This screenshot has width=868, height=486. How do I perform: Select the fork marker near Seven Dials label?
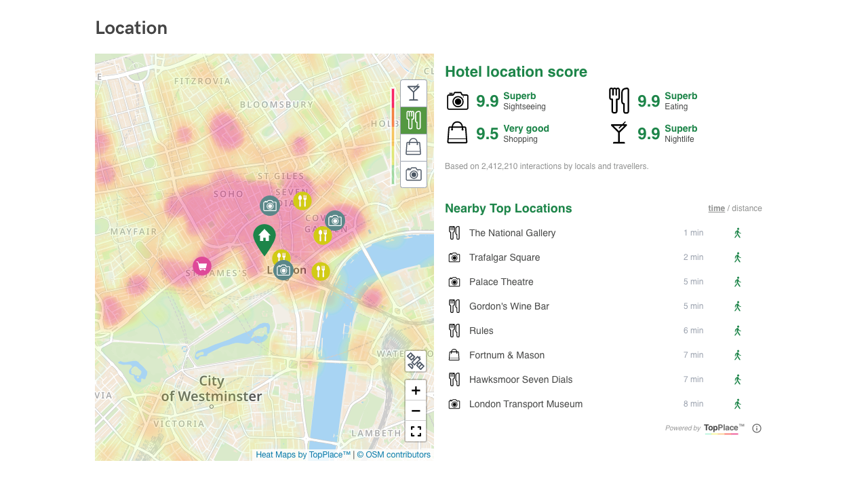coord(302,200)
